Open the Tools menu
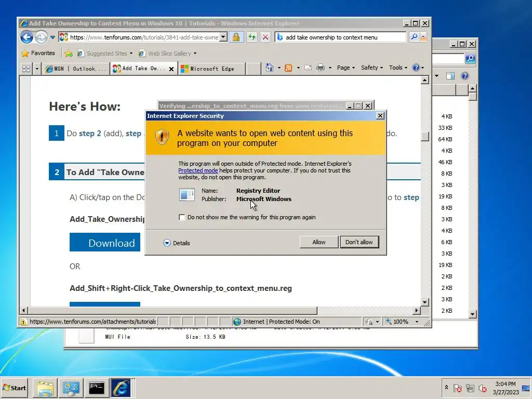Viewport: 532px width, 399px height. [398, 68]
